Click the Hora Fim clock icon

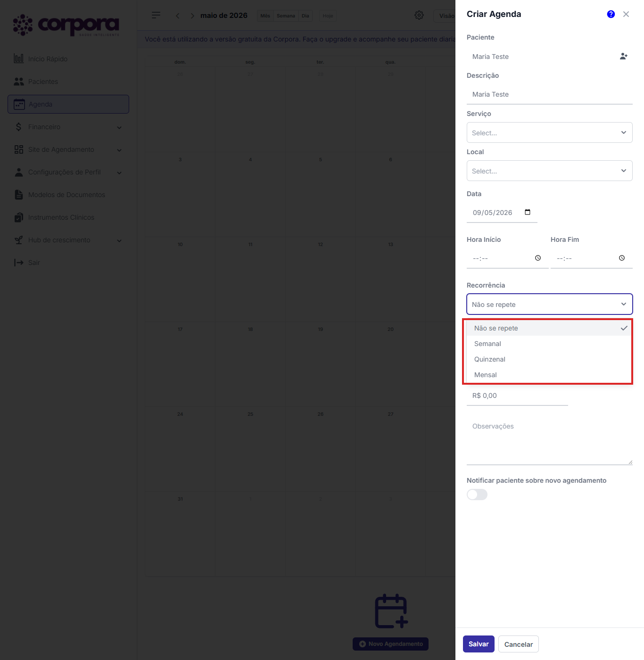(x=622, y=258)
